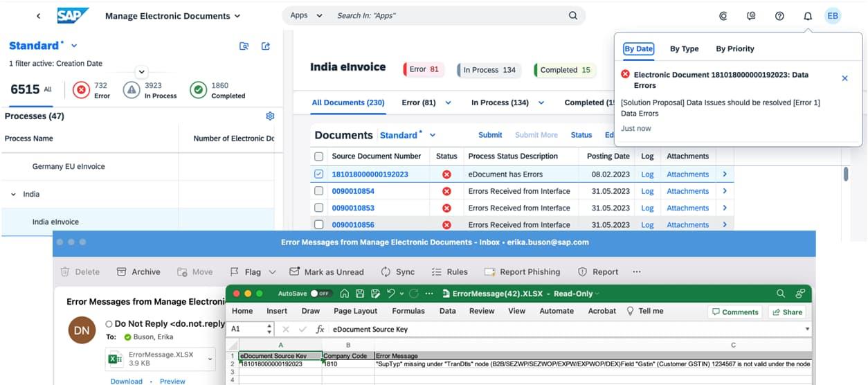Click the SAP logo home icon
The image size is (868, 385).
(x=72, y=15)
